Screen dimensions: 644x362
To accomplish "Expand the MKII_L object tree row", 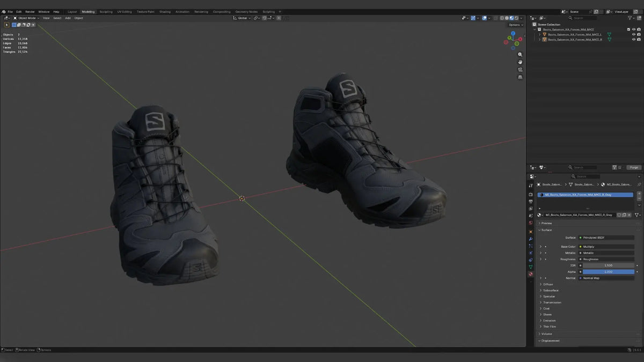I will (x=540, y=34).
